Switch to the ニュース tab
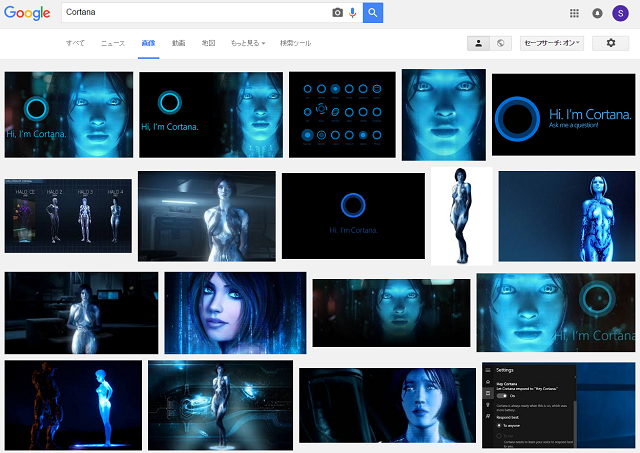 click(113, 43)
